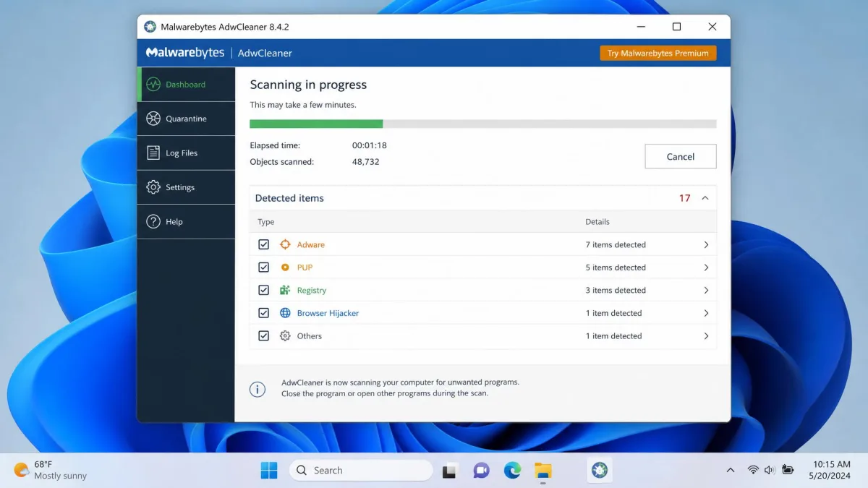This screenshot has width=868, height=488.
Task: Click the Settings gear icon in sidebar
Action: click(x=153, y=187)
